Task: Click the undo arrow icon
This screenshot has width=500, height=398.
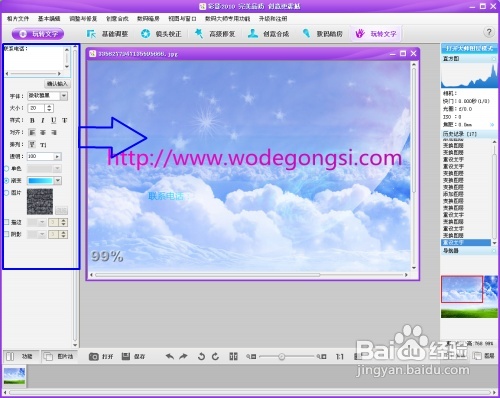Action: (170, 356)
